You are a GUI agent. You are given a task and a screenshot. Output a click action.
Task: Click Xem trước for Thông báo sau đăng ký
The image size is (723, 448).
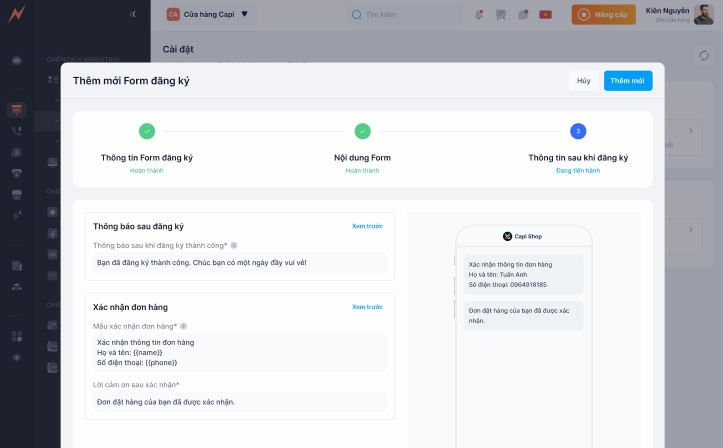pos(366,226)
